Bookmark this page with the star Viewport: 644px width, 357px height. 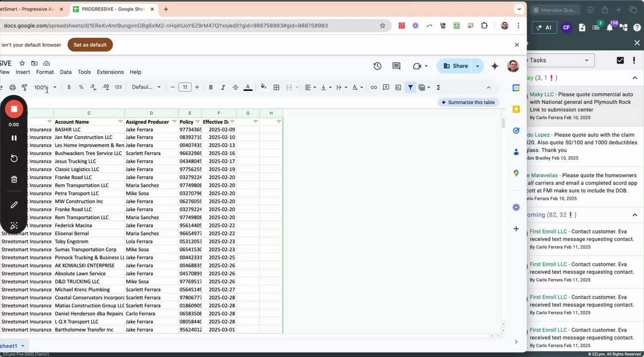coord(382,25)
